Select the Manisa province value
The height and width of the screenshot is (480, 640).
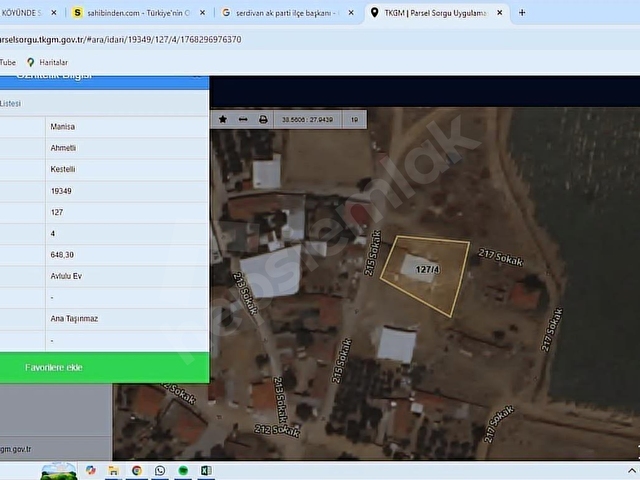pyautogui.click(x=62, y=127)
